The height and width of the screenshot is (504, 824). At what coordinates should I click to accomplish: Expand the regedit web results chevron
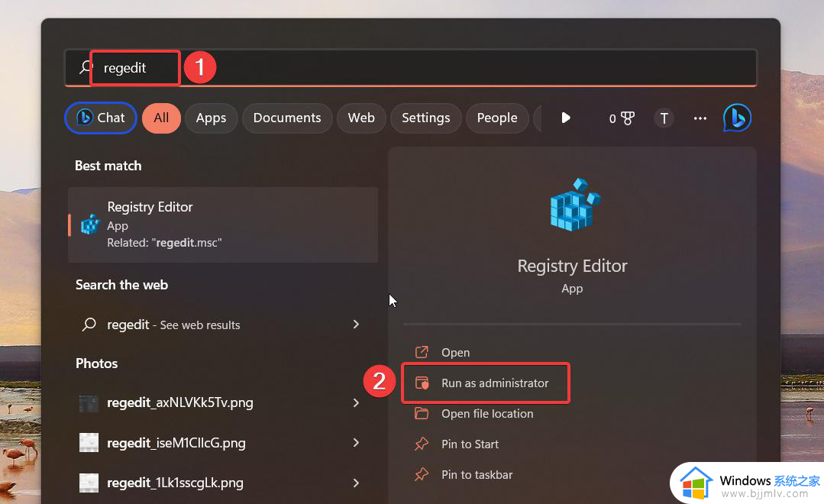pos(357,325)
